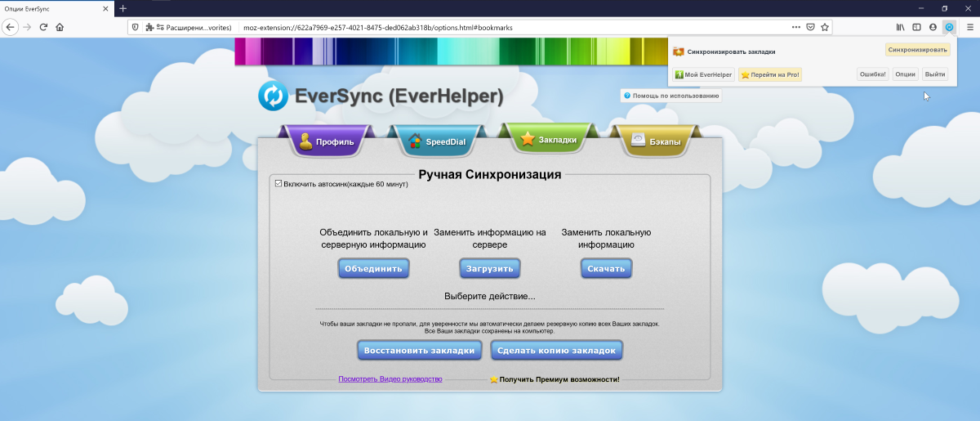
Task: Open the SpeedDial tab
Action: click(x=437, y=141)
